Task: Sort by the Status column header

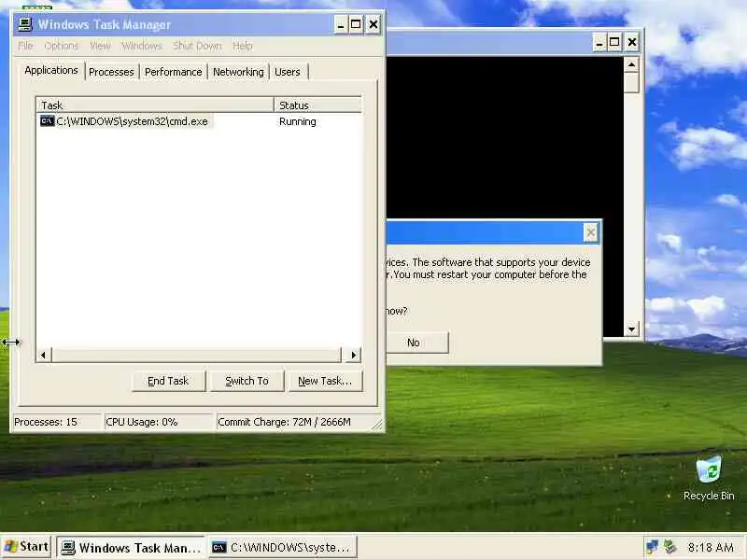Action: pos(317,105)
